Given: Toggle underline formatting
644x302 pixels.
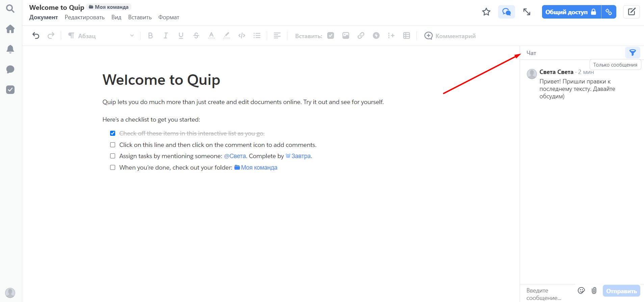Looking at the screenshot, I should [181, 35].
